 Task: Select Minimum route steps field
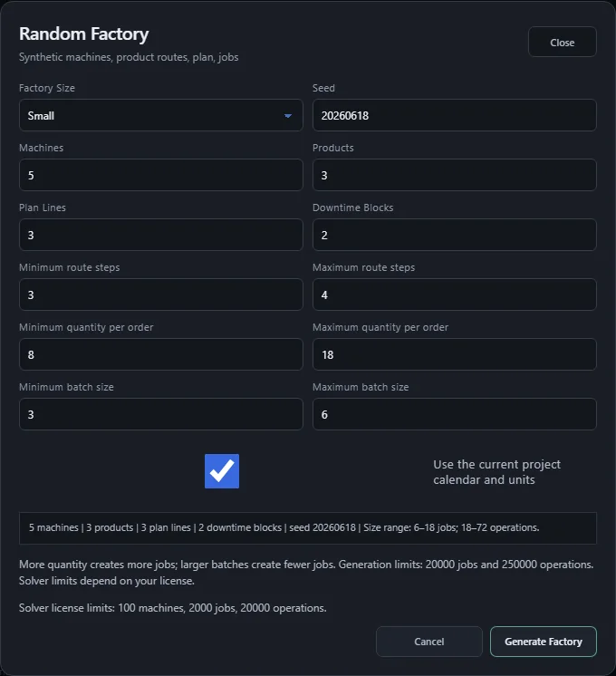point(160,295)
